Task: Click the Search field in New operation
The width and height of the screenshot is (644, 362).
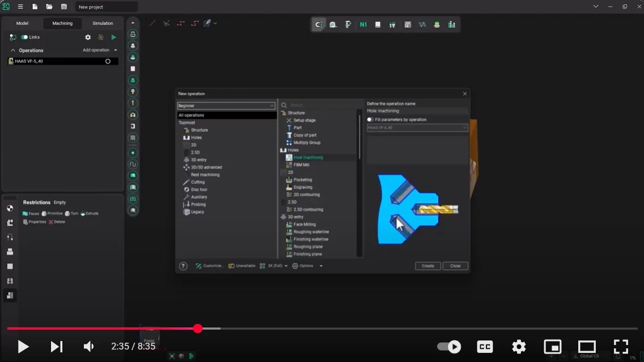Action: [323, 105]
